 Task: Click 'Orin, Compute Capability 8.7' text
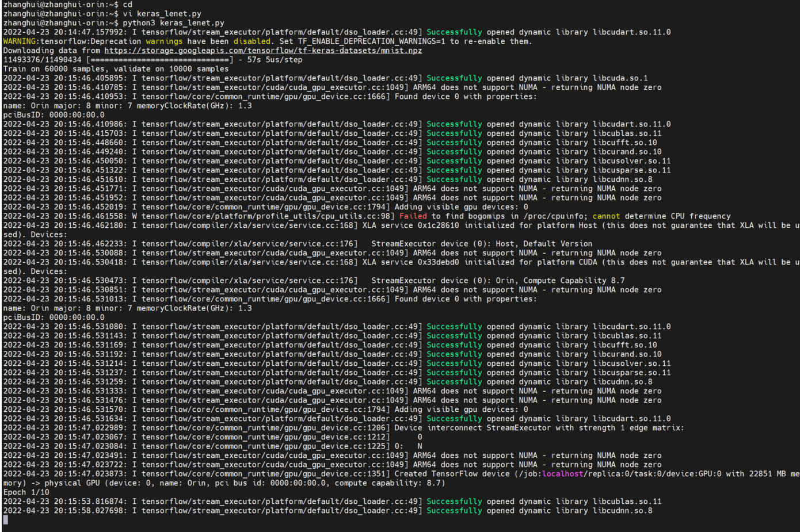(x=560, y=281)
